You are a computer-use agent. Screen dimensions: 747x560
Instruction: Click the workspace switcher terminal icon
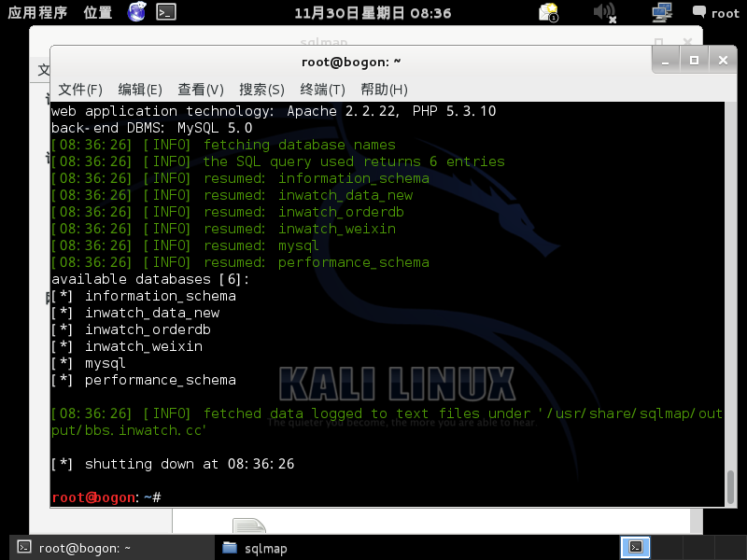pos(636,547)
